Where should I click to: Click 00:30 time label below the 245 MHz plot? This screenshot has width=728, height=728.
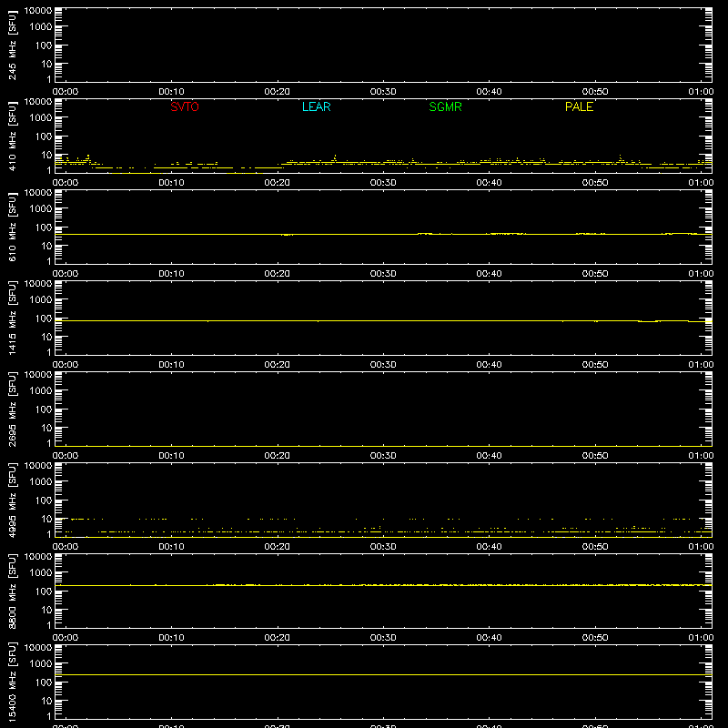[x=383, y=92]
